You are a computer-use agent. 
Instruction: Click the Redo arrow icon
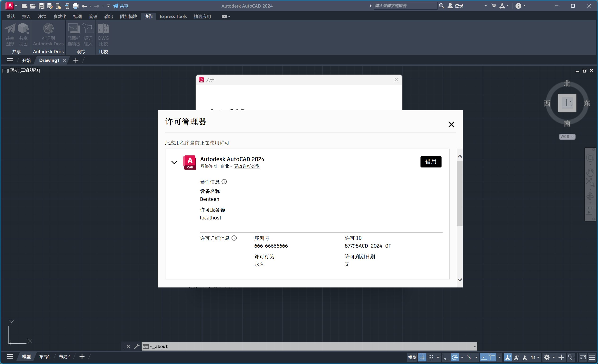coord(97,6)
